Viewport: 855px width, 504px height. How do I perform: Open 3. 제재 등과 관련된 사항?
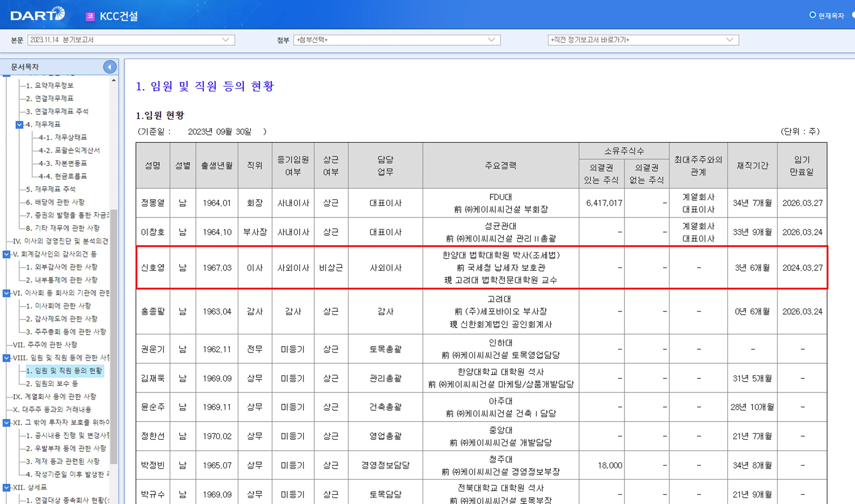[63, 461]
